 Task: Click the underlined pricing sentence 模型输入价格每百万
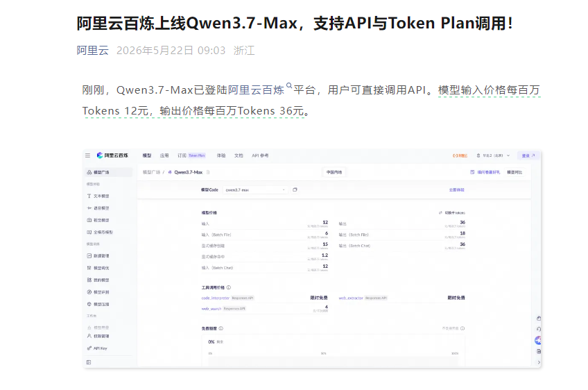pos(489,90)
